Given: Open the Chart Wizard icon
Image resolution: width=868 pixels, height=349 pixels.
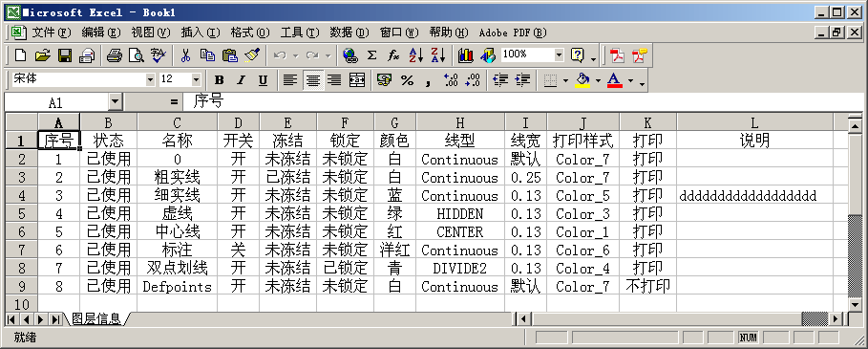Looking at the screenshot, I should click(466, 55).
